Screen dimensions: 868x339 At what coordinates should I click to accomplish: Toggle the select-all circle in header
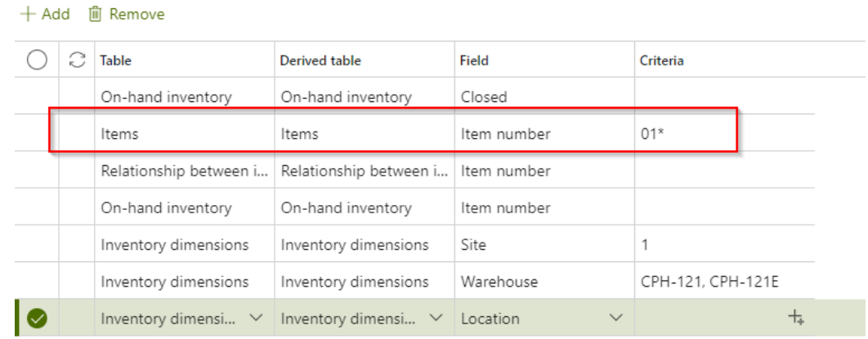37,60
